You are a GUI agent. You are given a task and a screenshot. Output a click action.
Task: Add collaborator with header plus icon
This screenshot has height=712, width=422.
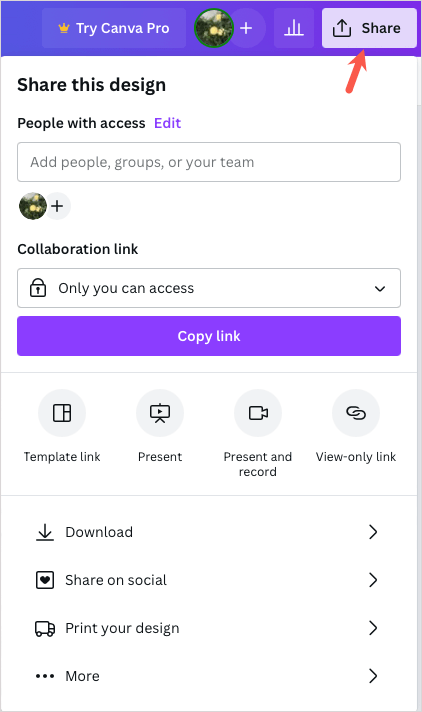click(x=246, y=28)
